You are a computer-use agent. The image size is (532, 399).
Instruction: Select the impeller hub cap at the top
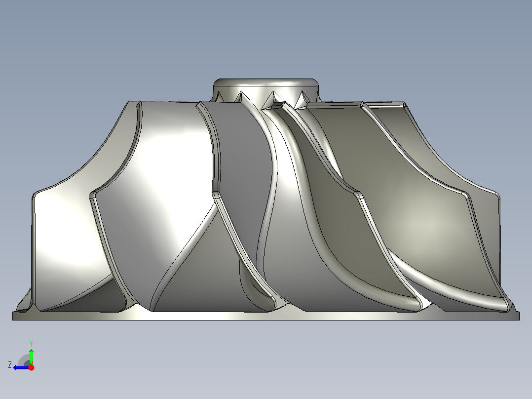pyautogui.click(x=266, y=90)
